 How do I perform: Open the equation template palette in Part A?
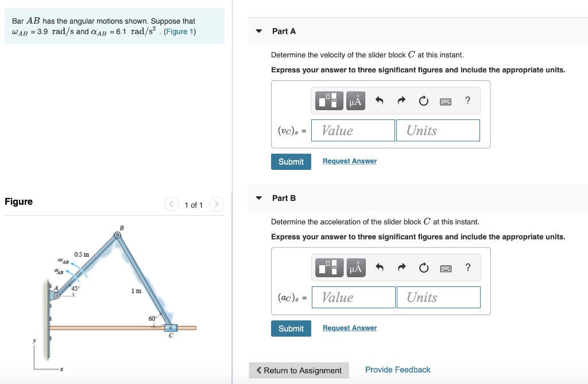(328, 100)
